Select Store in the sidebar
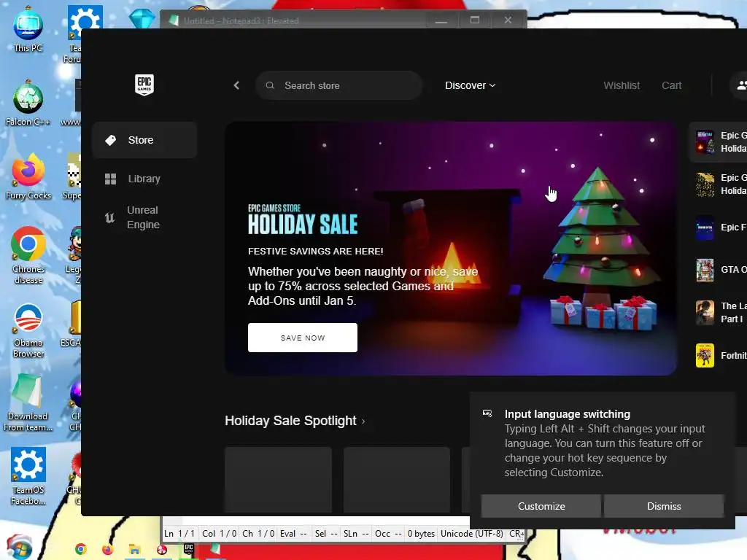 (x=144, y=140)
